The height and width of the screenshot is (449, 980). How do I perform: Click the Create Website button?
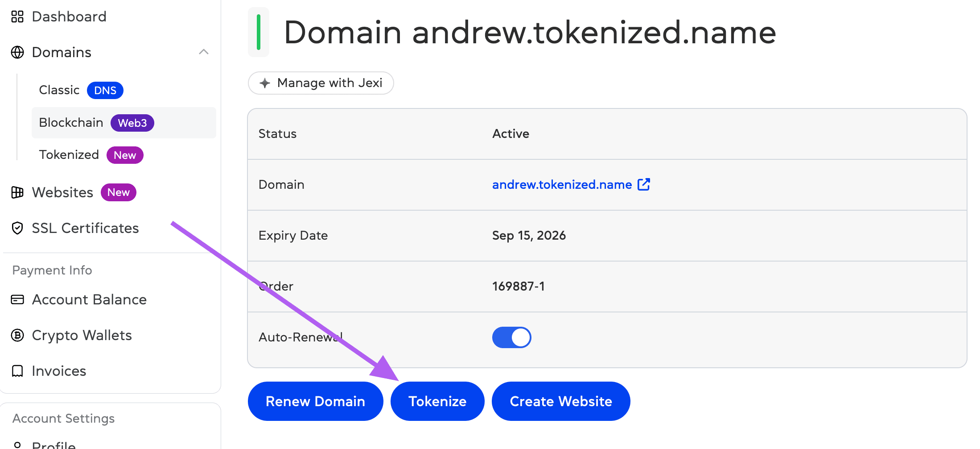pyautogui.click(x=560, y=401)
